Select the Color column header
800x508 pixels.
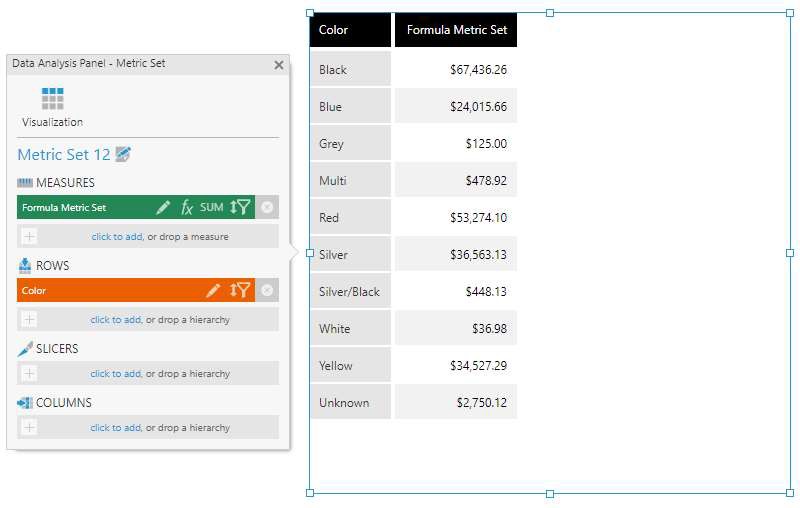[349, 30]
